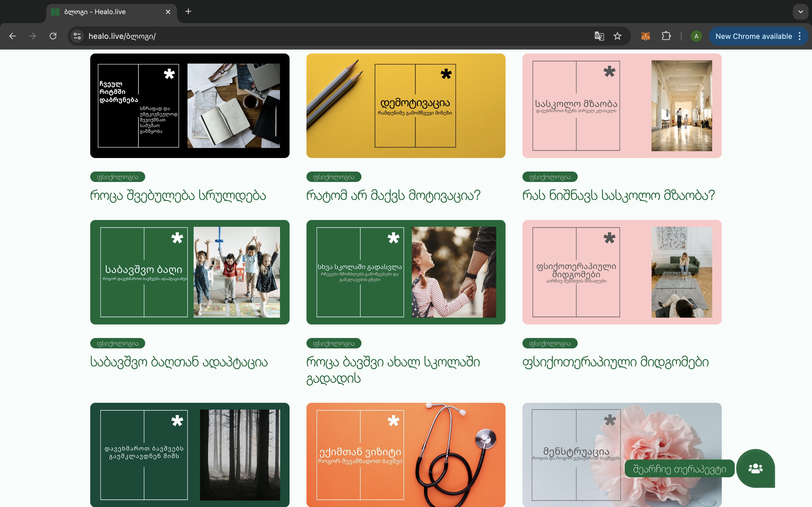Click the ფსიქოლოგია tag under the black card

[x=118, y=177]
